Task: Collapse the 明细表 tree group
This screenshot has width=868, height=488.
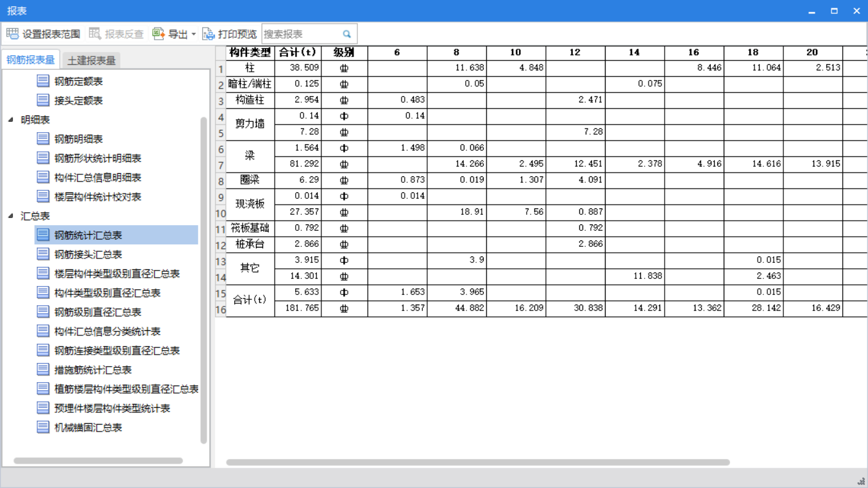Action: (x=11, y=119)
